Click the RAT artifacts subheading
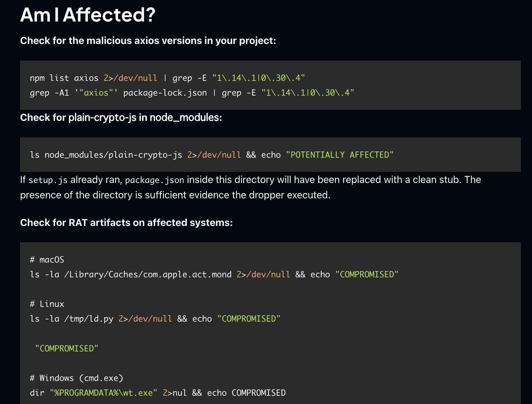Image resolution: width=532 pixels, height=404 pixels. [126, 223]
